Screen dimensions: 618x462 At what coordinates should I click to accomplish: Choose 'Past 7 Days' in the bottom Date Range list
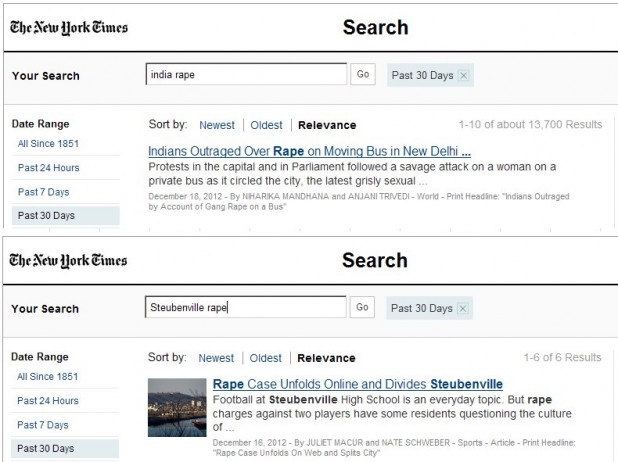(43, 425)
